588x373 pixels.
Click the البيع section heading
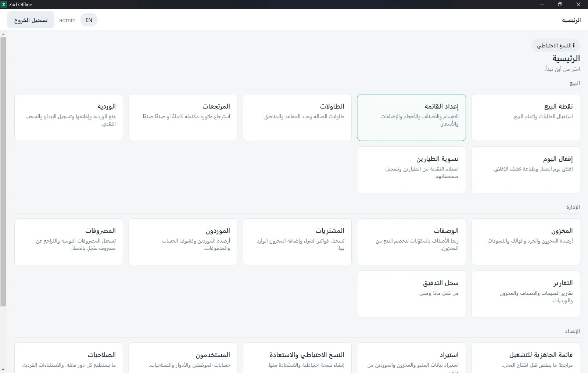click(x=575, y=83)
